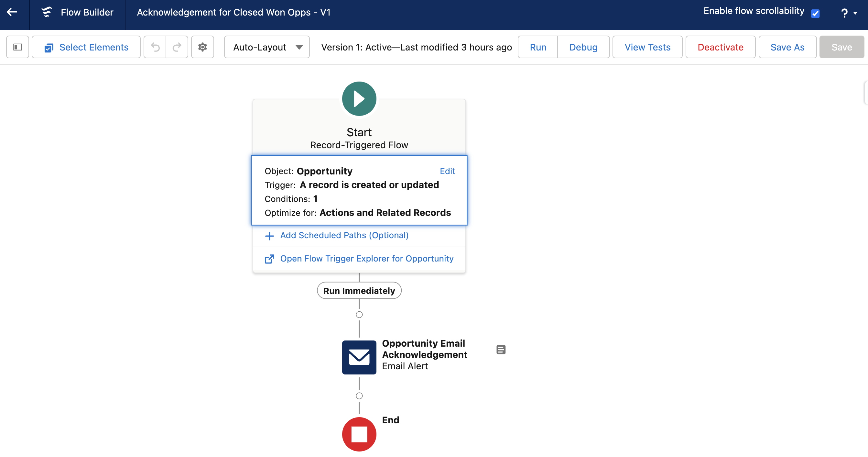Uncheck Enable flow scrollability checkbox

(815, 14)
